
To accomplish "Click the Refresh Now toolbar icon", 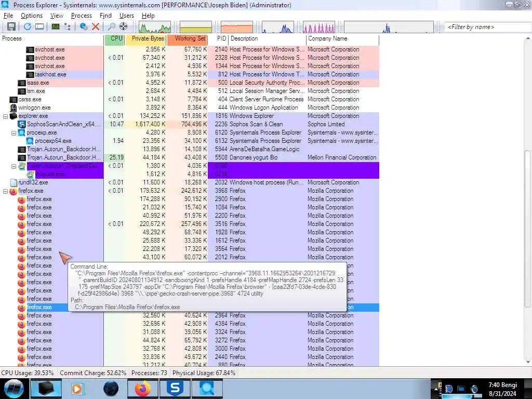I will coord(27,26).
